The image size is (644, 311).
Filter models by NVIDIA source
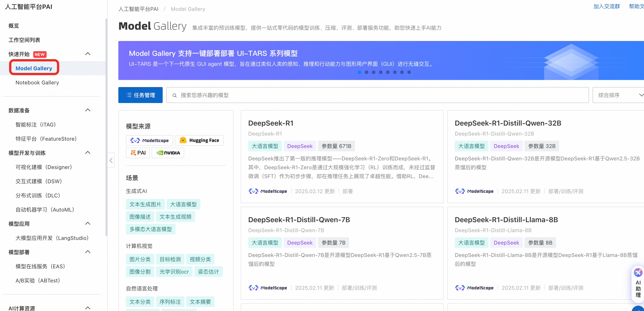pyautogui.click(x=168, y=153)
